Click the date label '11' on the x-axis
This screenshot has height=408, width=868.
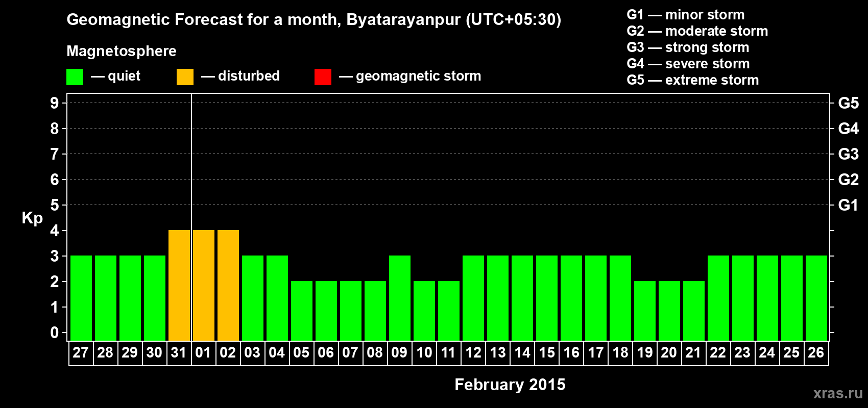(x=448, y=353)
